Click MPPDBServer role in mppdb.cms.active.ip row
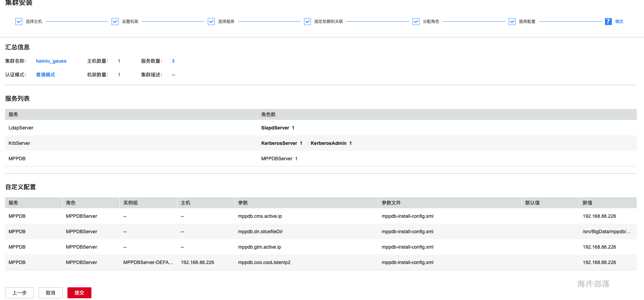This screenshot has width=644, height=300. tap(81, 216)
